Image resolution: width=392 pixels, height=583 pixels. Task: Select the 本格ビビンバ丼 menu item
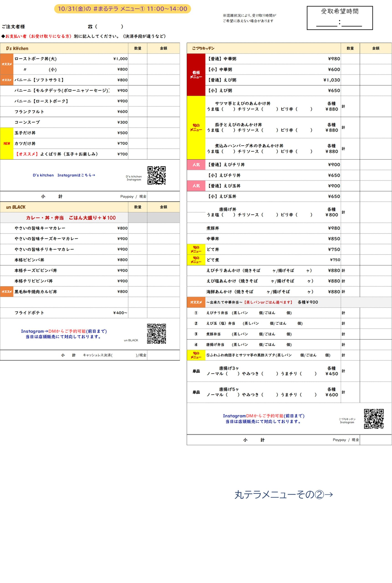click(30, 260)
